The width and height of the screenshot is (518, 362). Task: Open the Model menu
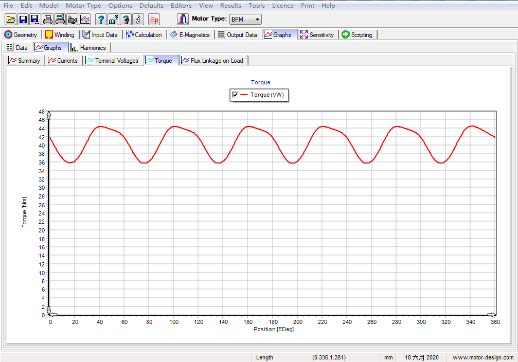[49, 6]
